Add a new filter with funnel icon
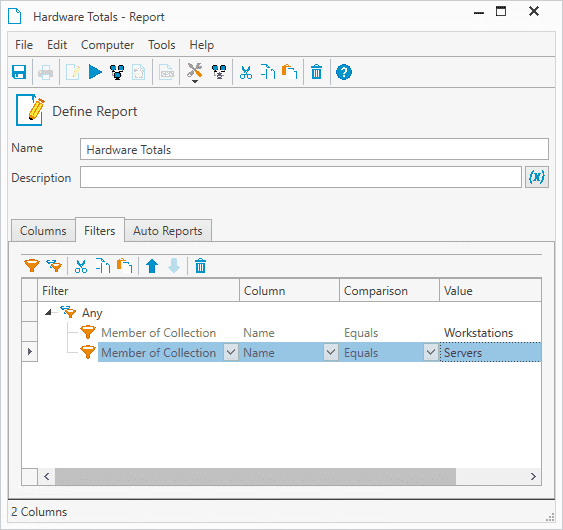This screenshot has height=530, width=563. coord(32,266)
